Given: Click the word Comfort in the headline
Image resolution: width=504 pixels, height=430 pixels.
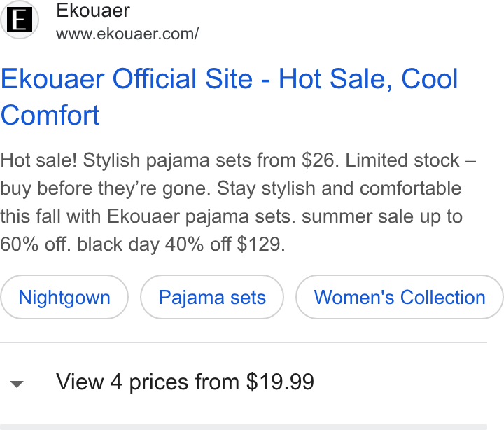Looking at the screenshot, I should 50,115.
